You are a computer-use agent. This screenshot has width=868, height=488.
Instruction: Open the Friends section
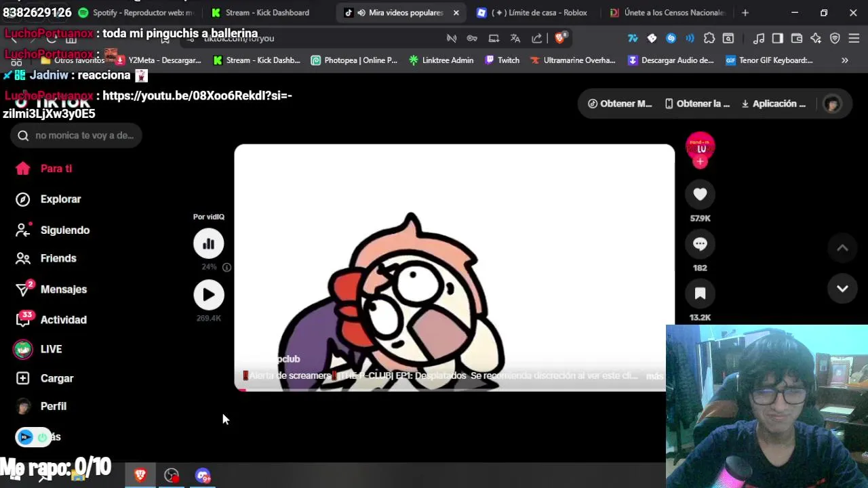point(46,258)
